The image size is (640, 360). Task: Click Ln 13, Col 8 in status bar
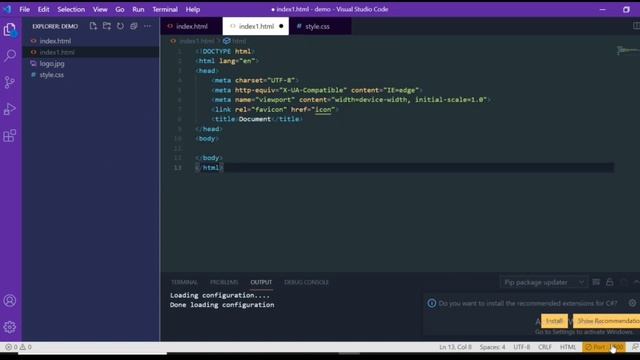pyautogui.click(x=455, y=347)
